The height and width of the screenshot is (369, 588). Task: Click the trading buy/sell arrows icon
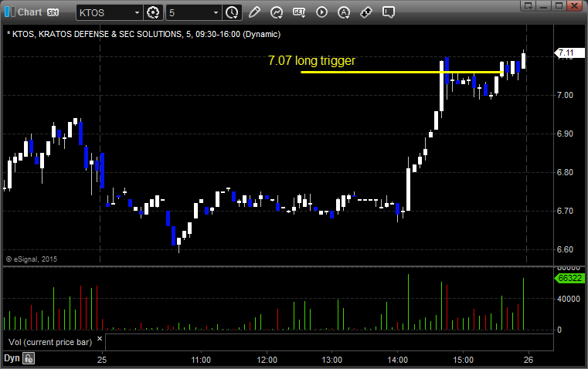coord(366,12)
